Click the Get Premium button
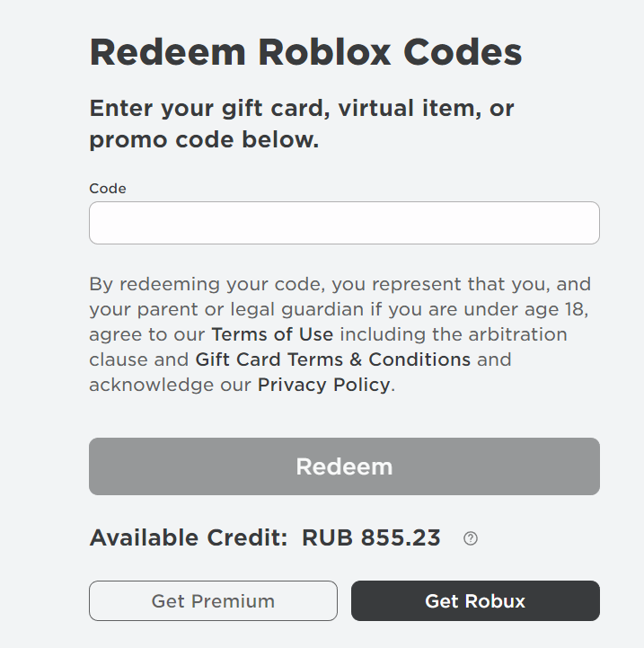This screenshot has width=644, height=648. click(213, 601)
